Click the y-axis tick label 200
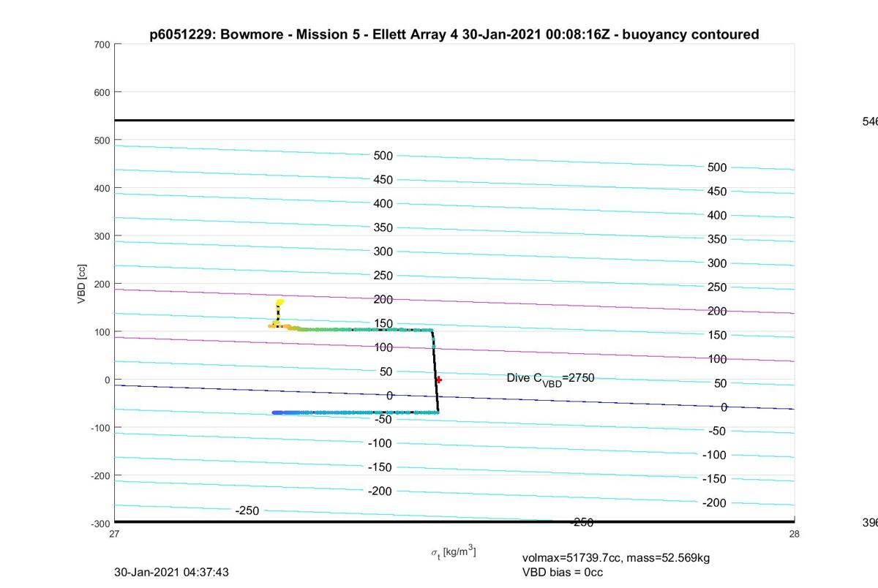The image size is (878, 588). [x=101, y=284]
